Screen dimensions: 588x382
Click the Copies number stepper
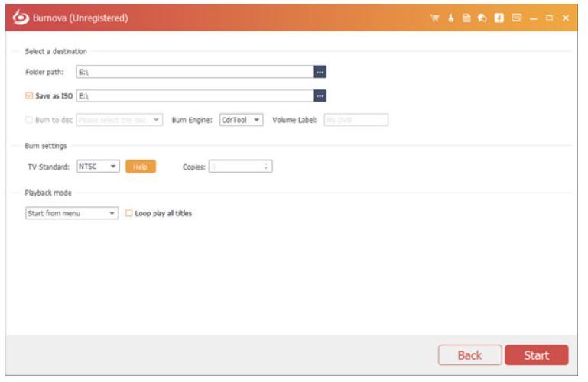click(240, 167)
